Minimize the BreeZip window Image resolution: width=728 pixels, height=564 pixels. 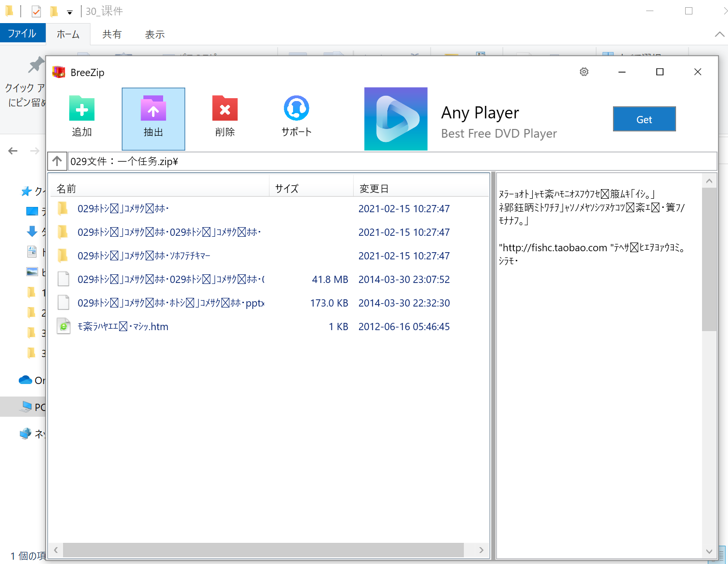(622, 72)
